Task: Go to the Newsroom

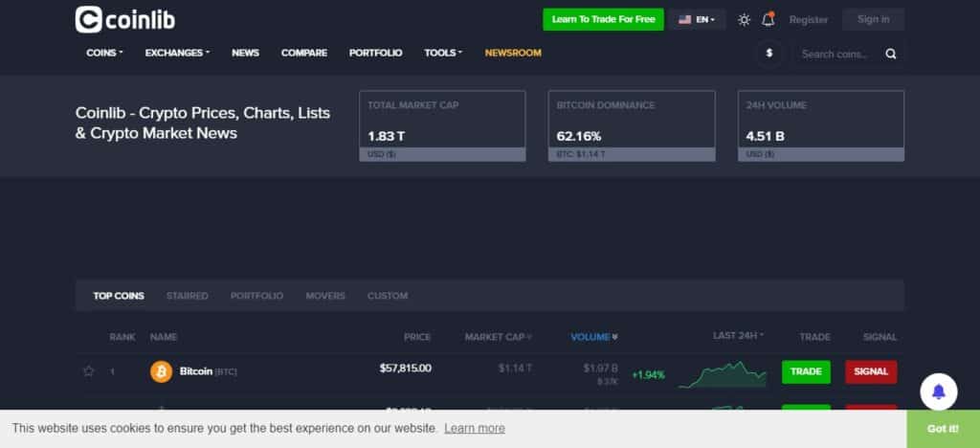Action: click(x=513, y=53)
